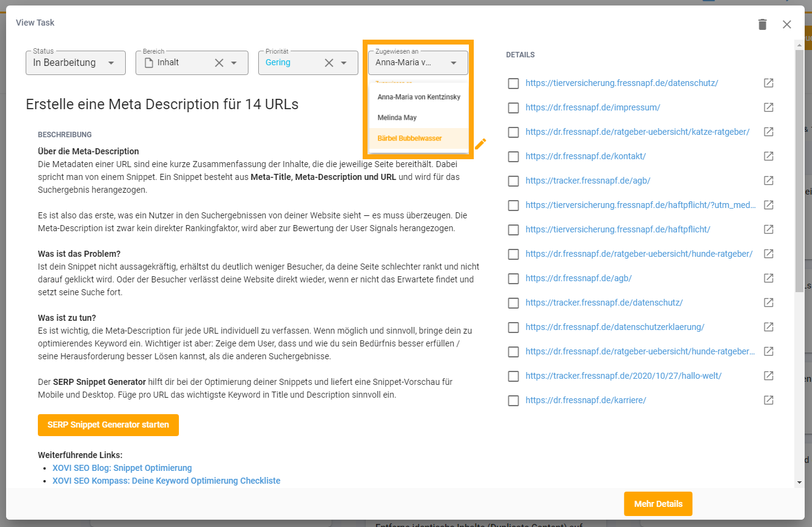Clear the Priorität value Gering
This screenshot has height=527, width=812.
tap(329, 63)
